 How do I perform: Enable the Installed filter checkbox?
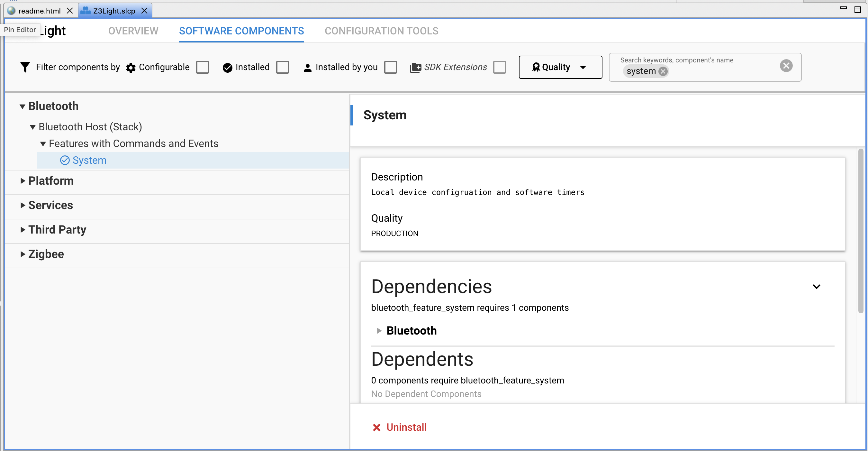pos(283,67)
